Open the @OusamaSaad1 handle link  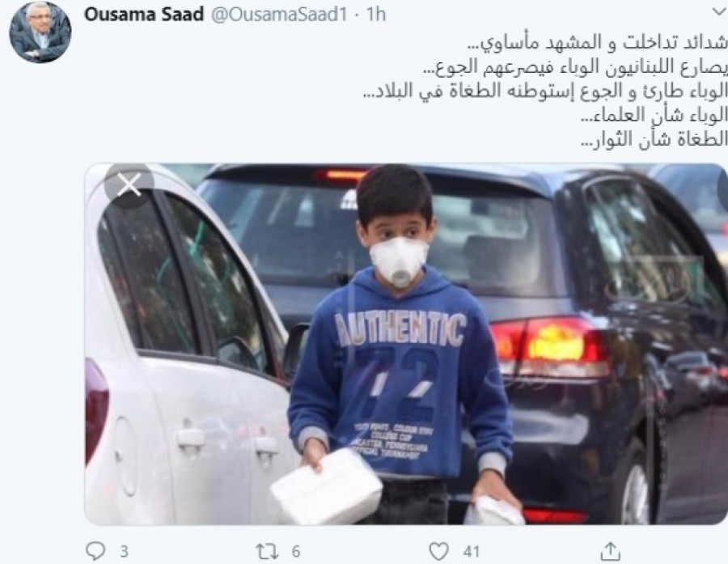[x=279, y=15]
